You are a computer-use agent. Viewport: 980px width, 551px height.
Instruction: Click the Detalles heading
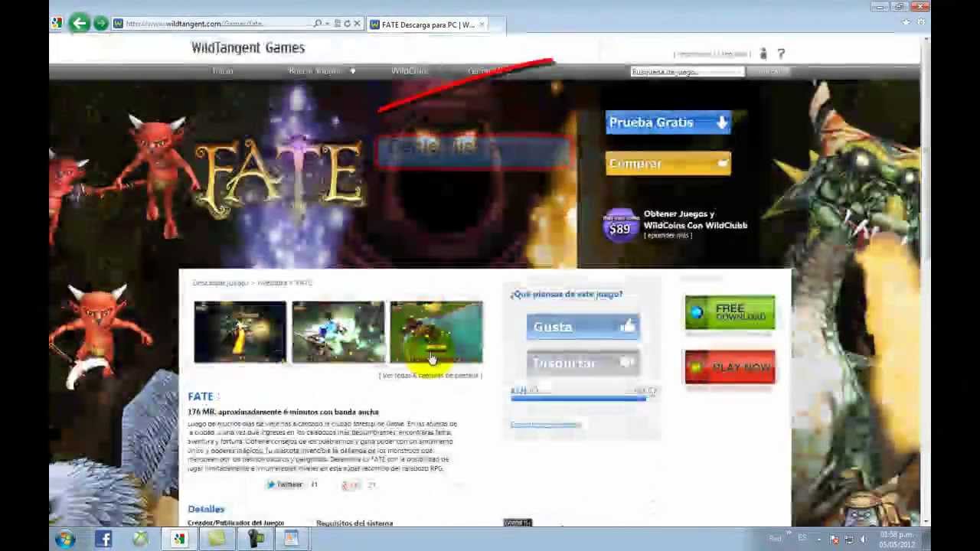pyautogui.click(x=206, y=509)
